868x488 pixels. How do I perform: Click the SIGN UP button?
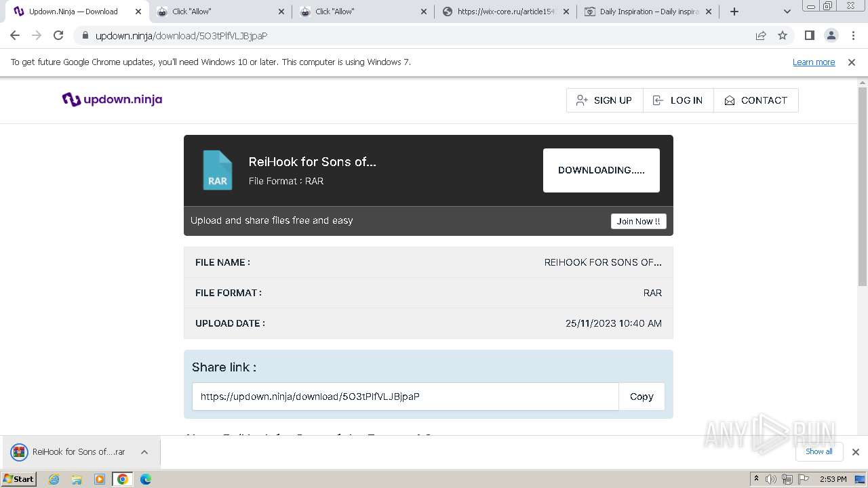point(604,100)
